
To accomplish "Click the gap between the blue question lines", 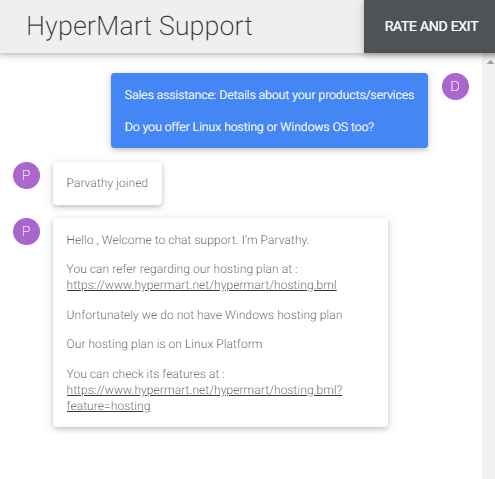I will click(269, 111).
